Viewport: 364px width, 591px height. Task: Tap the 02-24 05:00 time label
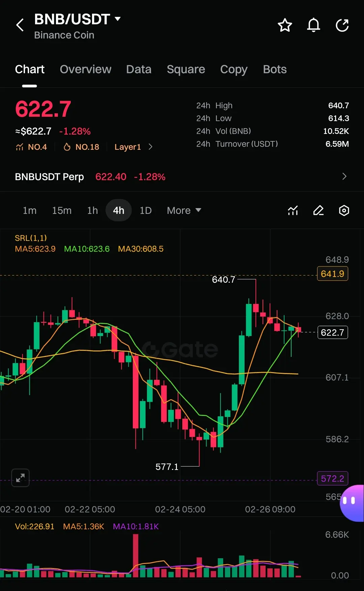[x=180, y=509]
